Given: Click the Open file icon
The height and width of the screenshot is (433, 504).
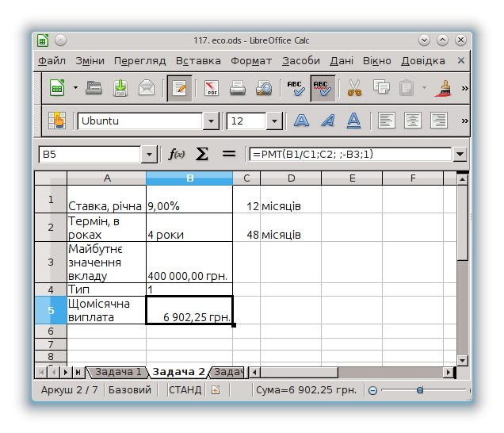Looking at the screenshot, I should 94,88.
